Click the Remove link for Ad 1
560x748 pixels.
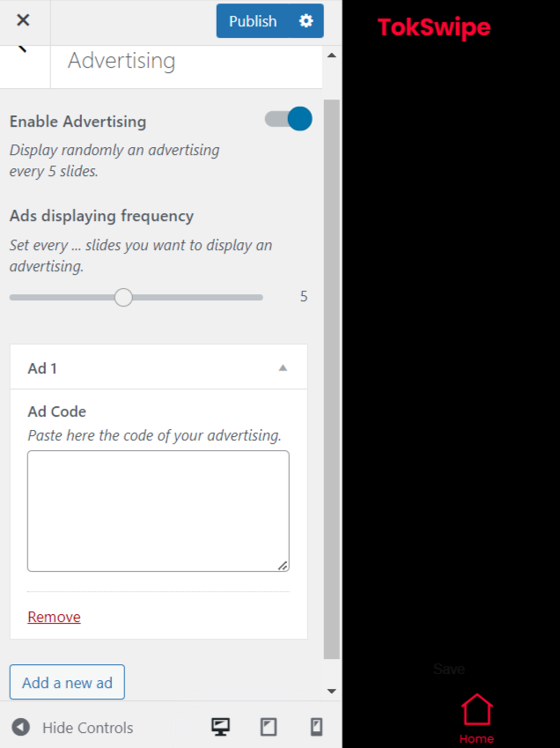point(54,617)
